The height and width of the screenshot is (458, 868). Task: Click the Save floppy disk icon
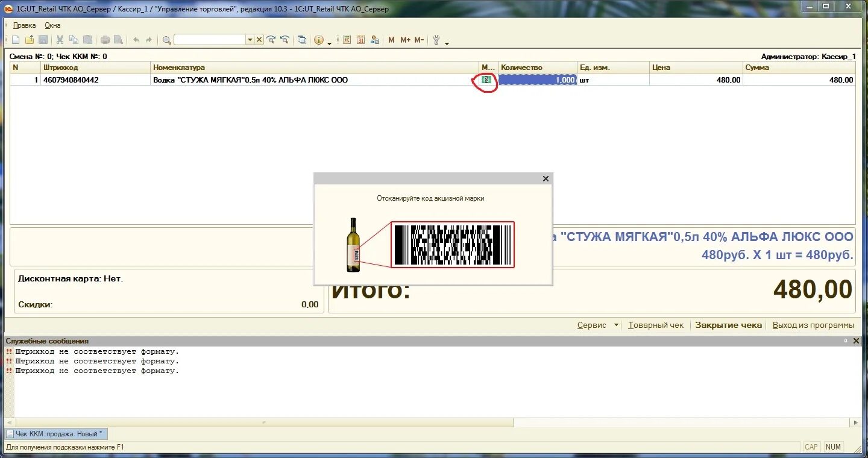(43, 40)
